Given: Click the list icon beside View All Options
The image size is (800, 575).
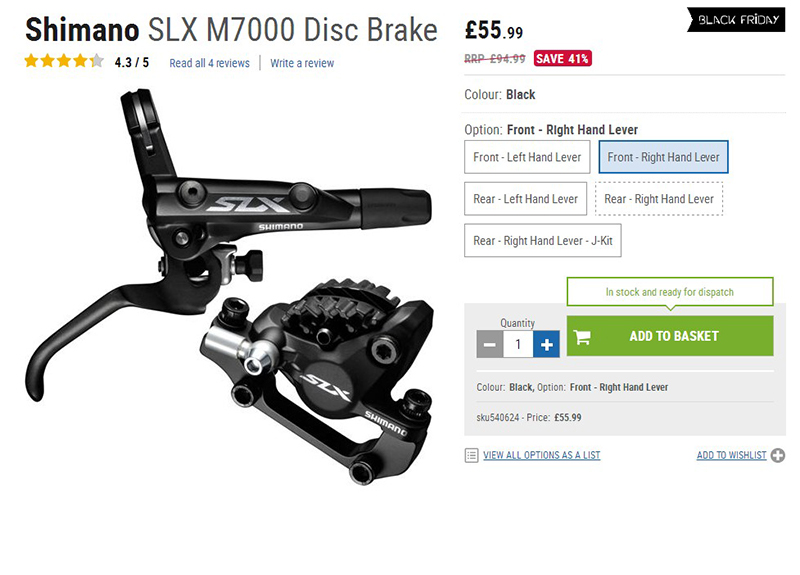Looking at the screenshot, I should pyautogui.click(x=471, y=455).
